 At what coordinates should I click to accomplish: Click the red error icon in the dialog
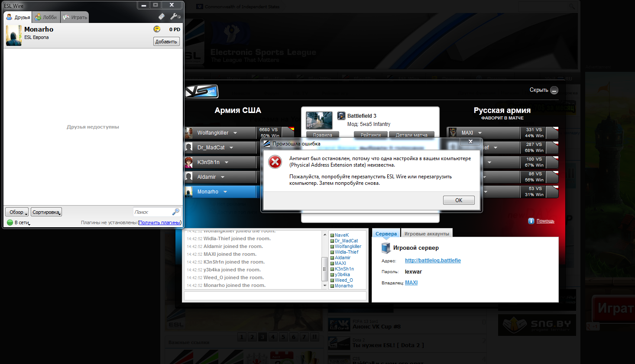275,162
